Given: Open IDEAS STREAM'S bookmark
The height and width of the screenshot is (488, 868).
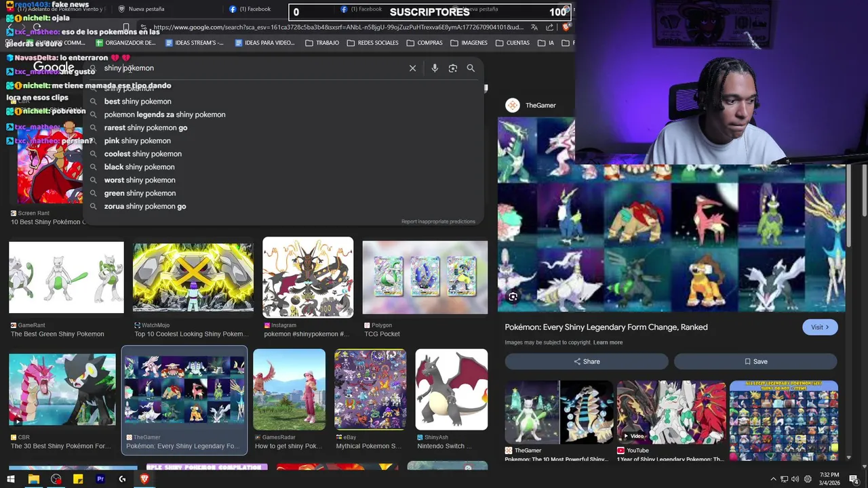Looking at the screenshot, I should click(x=195, y=43).
